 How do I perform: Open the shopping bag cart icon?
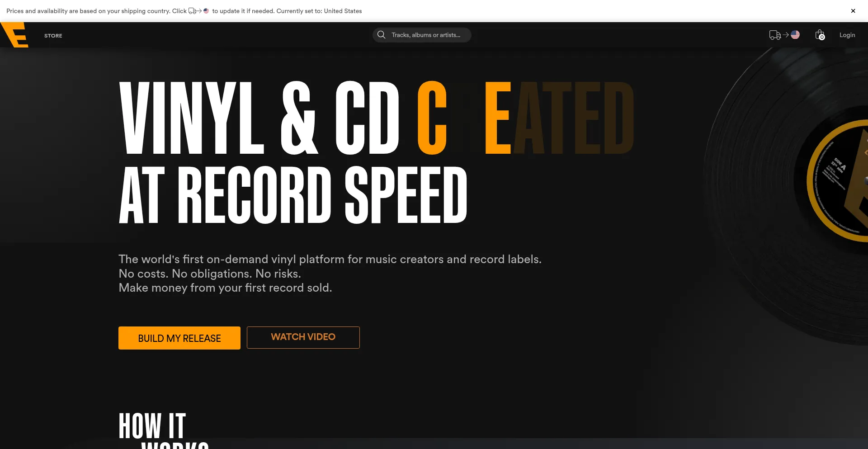coord(820,34)
